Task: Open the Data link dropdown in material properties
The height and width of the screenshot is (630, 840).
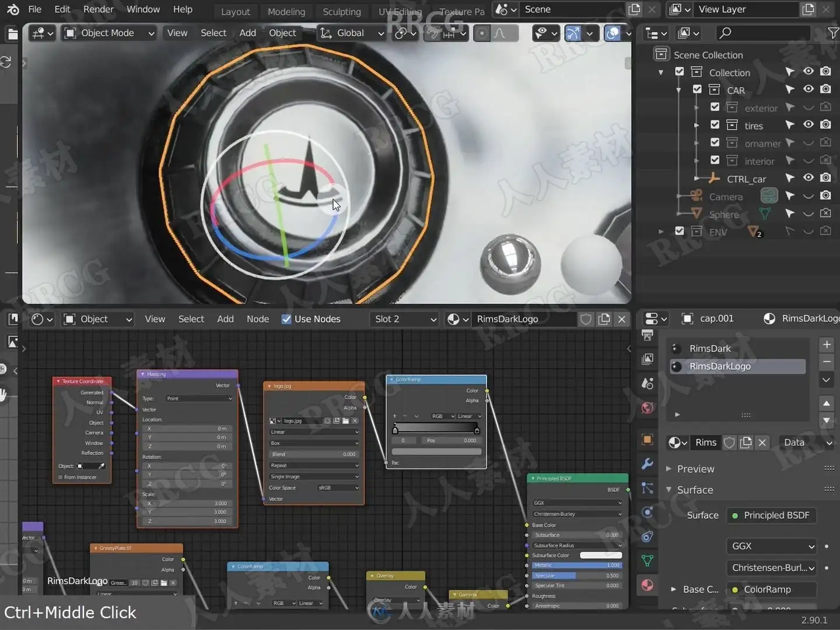Action: pyautogui.click(x=809, y=443)
